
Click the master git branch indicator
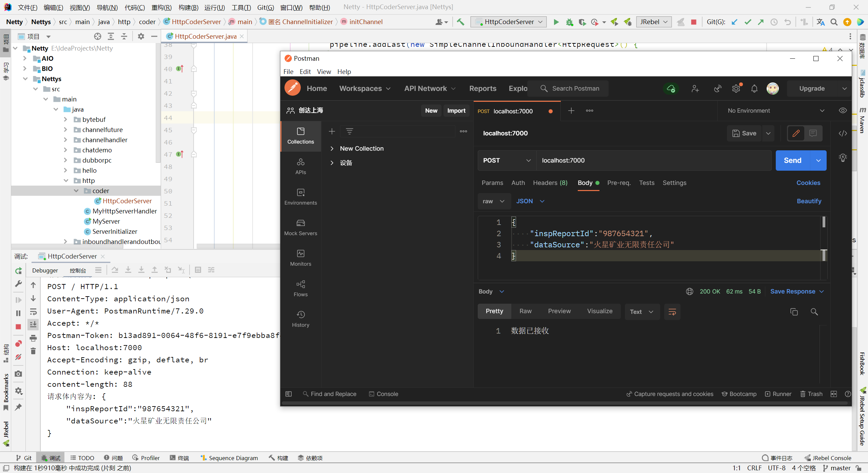[x=836, y=468]
